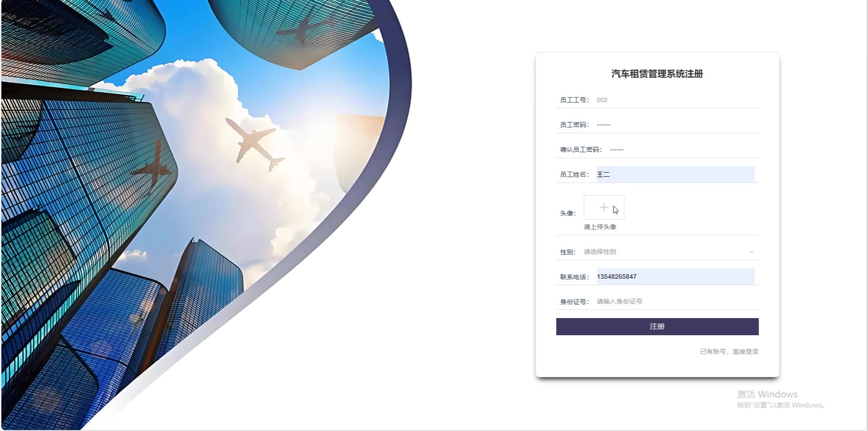Click the 确认员工密码 label
Image resolution: width=868 pixels, height=431 pixels.
click(581, 150)
